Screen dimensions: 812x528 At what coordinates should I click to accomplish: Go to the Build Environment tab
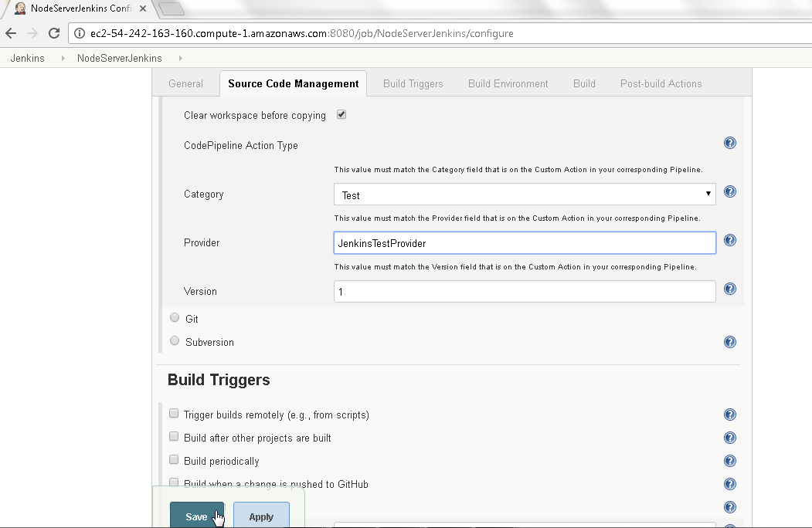tap(508, 84)
